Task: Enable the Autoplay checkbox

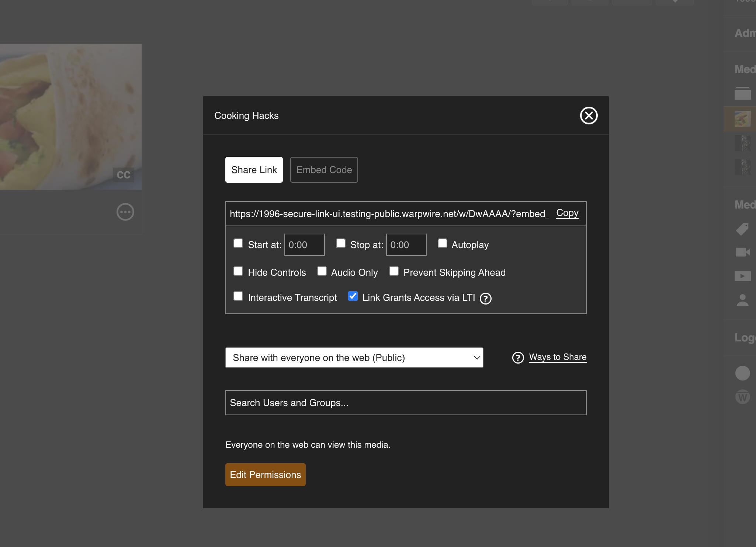Action: (x=442, y=243)
